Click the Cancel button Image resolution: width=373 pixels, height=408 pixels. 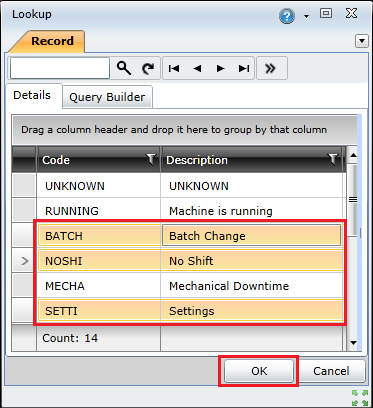coord(331,371)
